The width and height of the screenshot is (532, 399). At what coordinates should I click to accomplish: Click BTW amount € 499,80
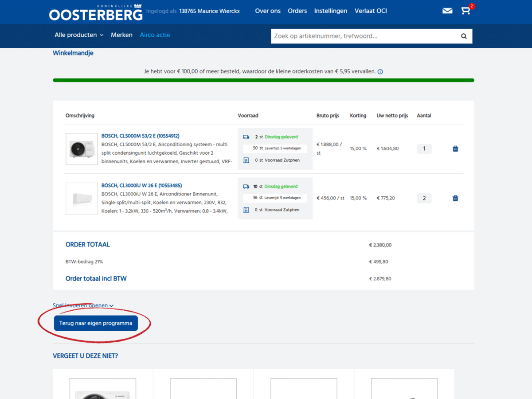[379, 262]
